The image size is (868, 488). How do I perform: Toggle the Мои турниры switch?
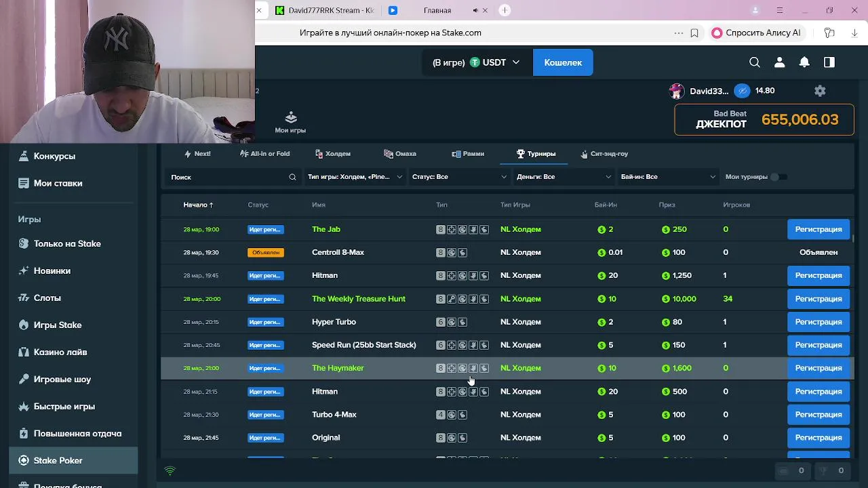(779, 177)
